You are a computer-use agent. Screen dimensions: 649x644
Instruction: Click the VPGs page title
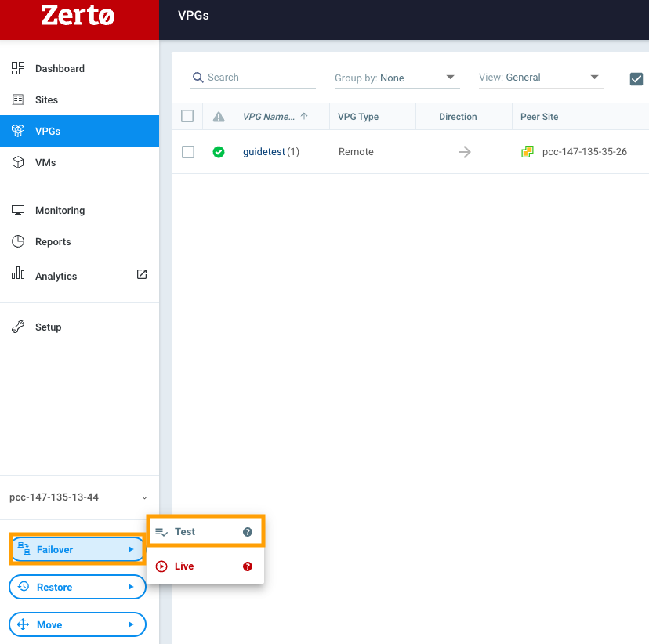pos(194,16)
